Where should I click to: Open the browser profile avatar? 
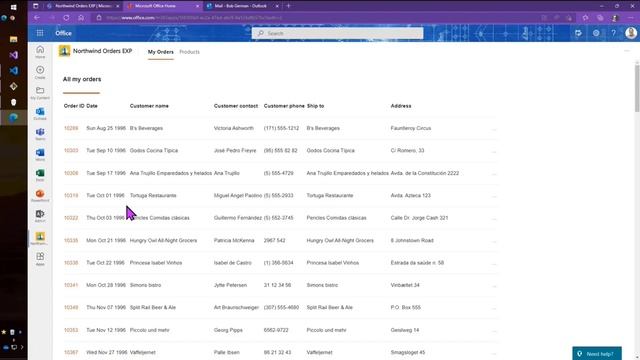[x=615, y=18]
